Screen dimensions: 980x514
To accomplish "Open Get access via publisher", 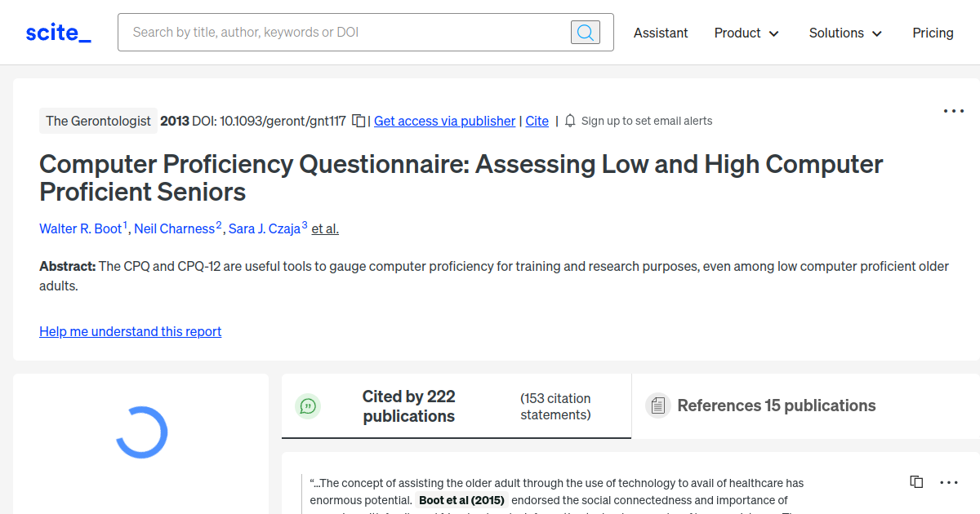I will tap(444, 121).
